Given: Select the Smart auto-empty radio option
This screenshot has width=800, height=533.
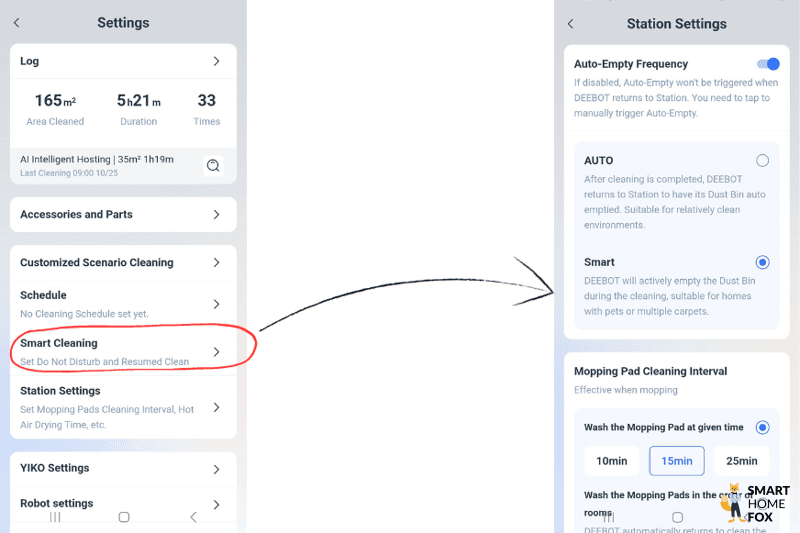Looking at the screenshot, I should click(x=763, y=262).
